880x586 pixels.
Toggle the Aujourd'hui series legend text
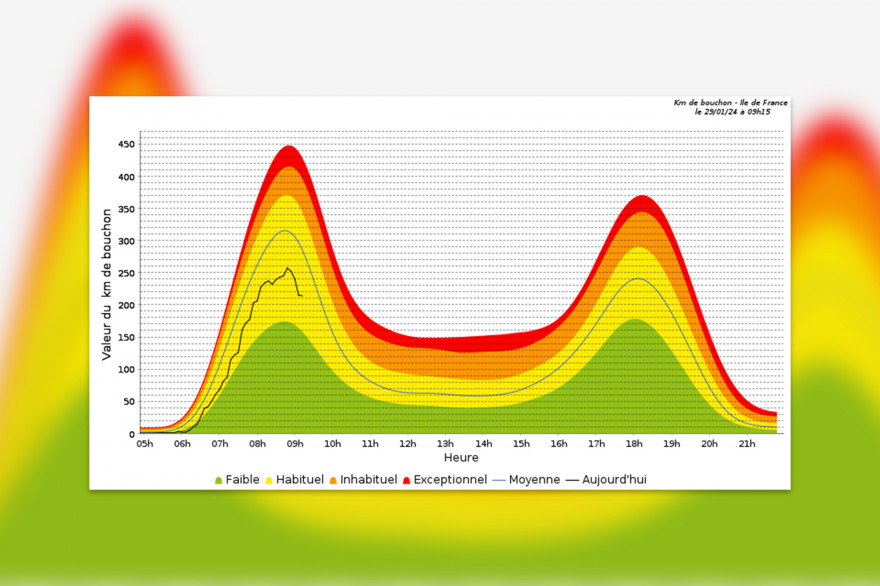(x=615, y=480)
